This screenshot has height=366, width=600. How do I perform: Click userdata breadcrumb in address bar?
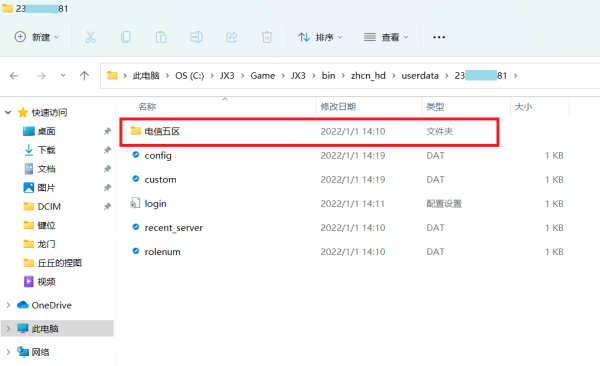point(420,76)
